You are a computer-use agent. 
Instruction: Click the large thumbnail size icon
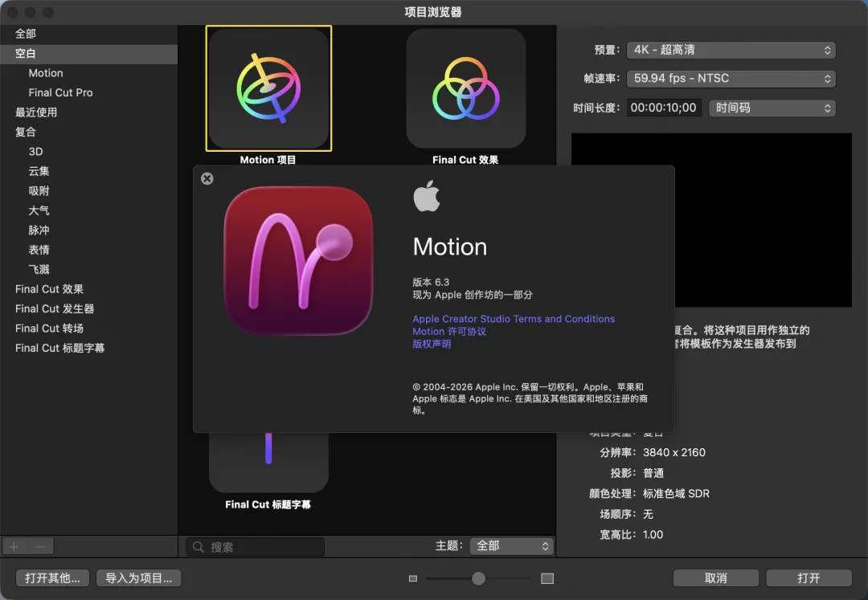point(547,578)
